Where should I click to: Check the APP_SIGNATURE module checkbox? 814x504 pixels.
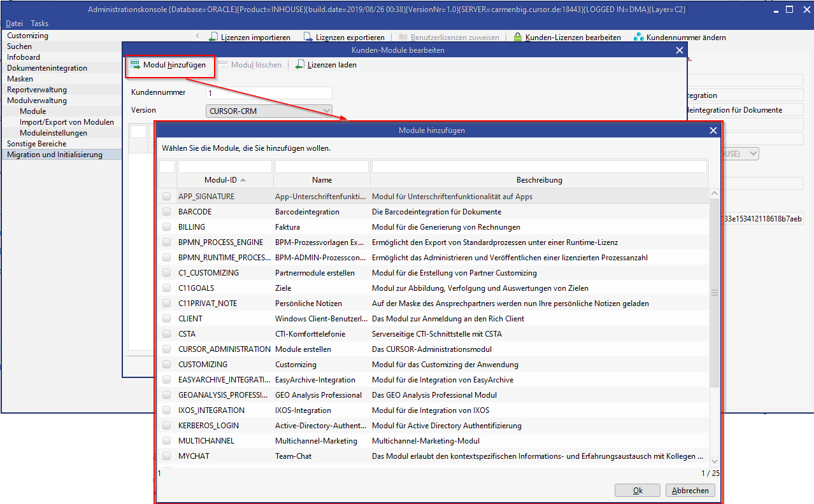[x=166, y=197]
